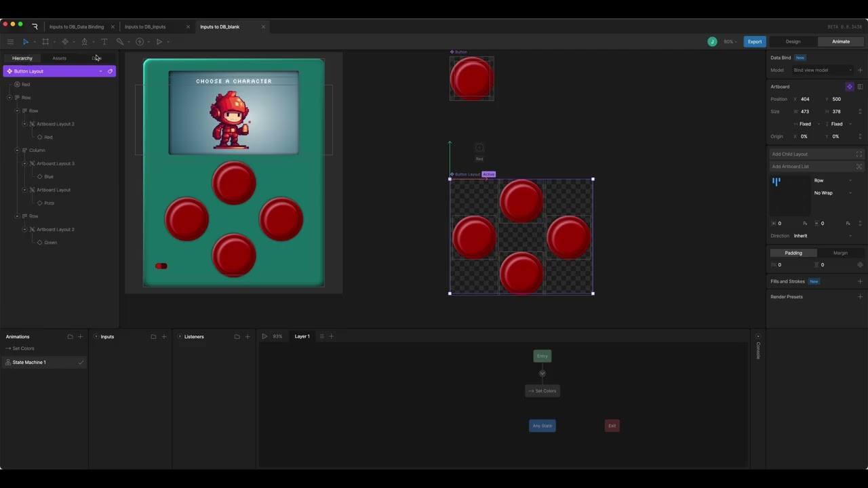Collapse the Column item in hierarchy

(x=17, y=150)
